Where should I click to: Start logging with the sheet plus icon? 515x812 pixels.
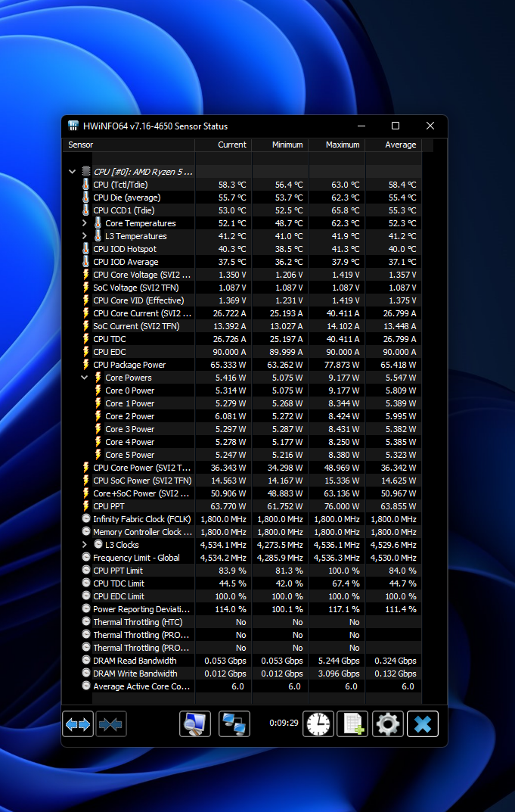(x=352, y=723)
